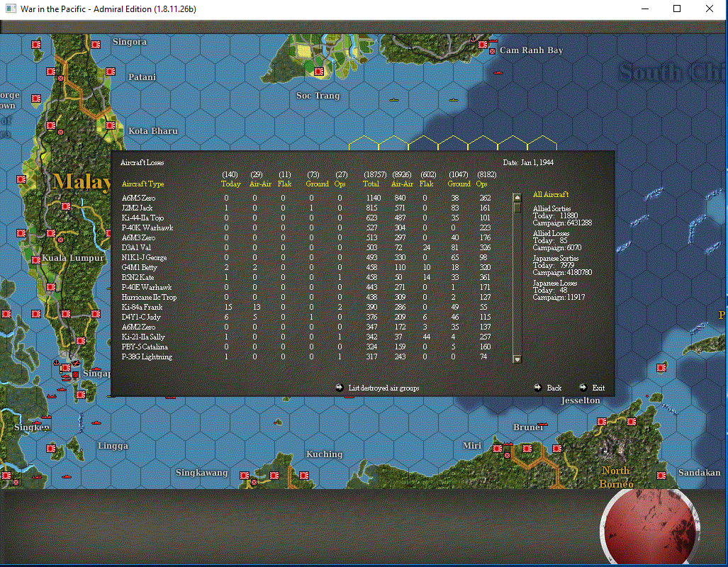728x567 pixels.
Task: Click the Japanese base icon right of Miri
Action: point(498,449)
